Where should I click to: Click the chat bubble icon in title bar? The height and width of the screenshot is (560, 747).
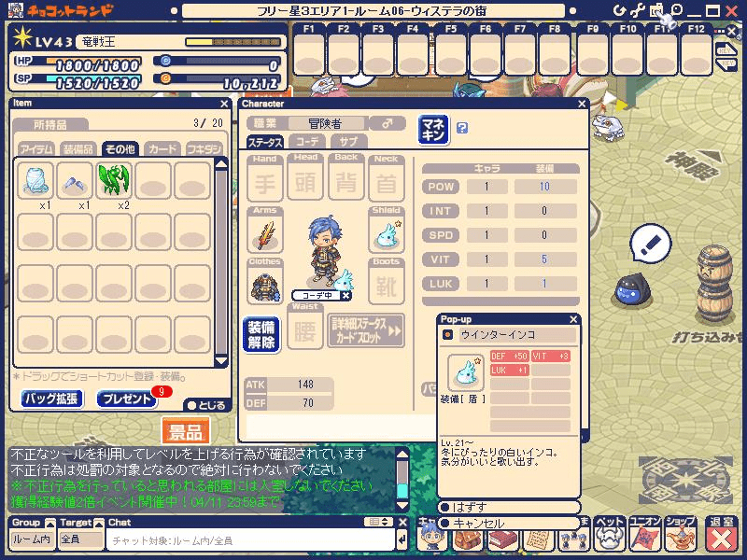click(677, 9)
